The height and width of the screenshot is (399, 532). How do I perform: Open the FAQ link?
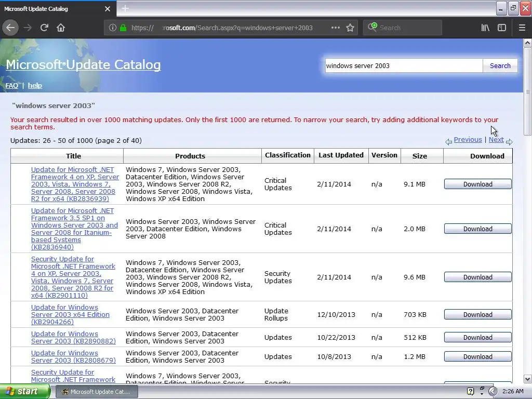click(12, 86)
